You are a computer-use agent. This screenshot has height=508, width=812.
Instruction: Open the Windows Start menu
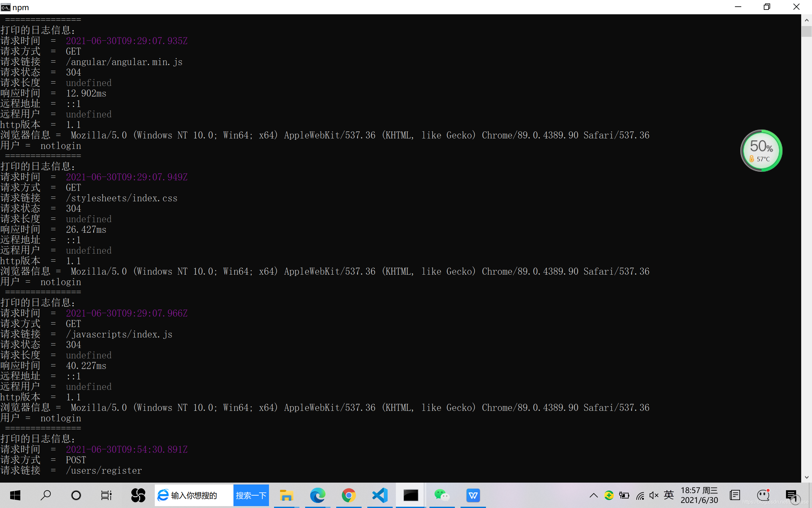pos(15,495)
